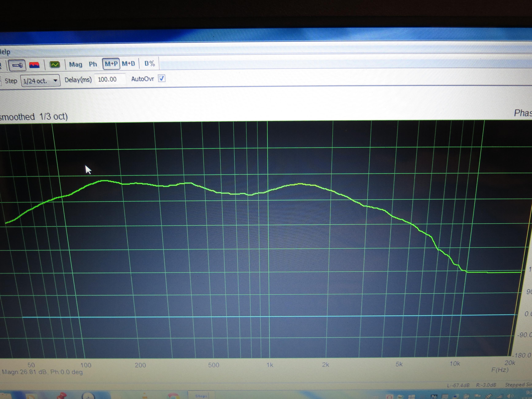
Task: Click the 'smoothed 1/3 oct' graph title
Action: coord(34,117)
